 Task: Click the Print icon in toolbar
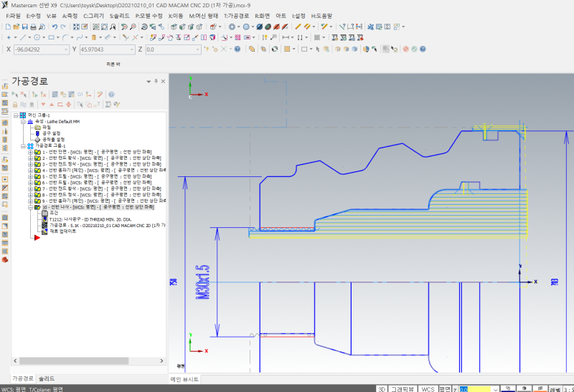[32, 27]
